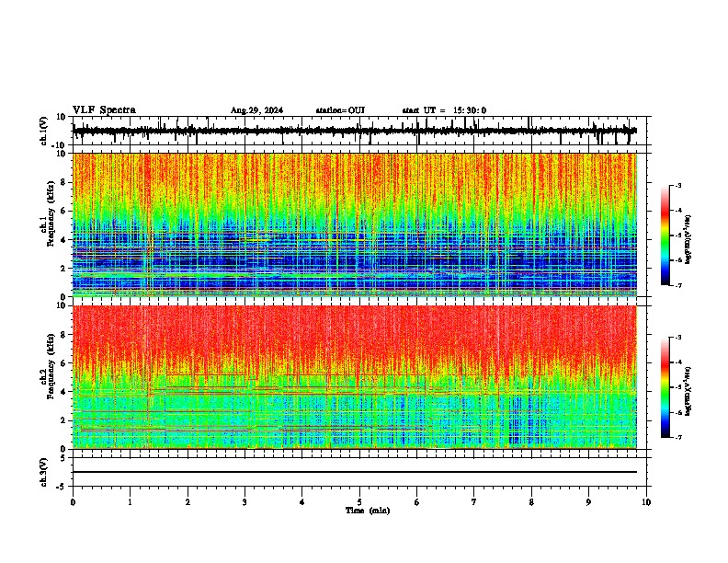Click the "station=OUJ" header label
728x563 pixels.
(x=340, y=110)
